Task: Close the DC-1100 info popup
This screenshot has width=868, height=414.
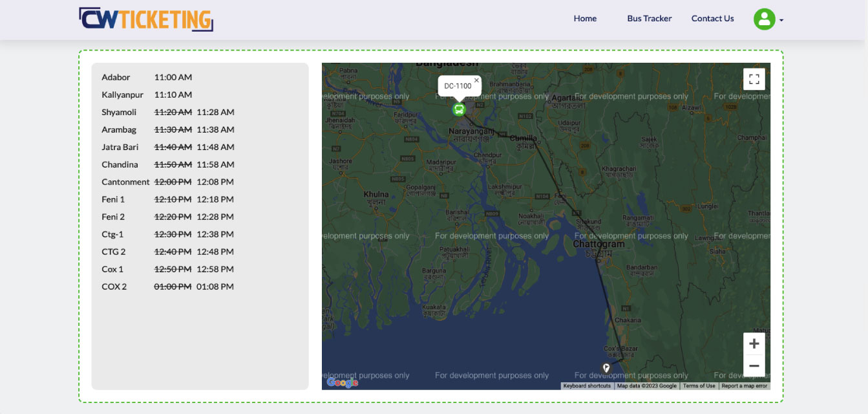Action: [476, 81]
